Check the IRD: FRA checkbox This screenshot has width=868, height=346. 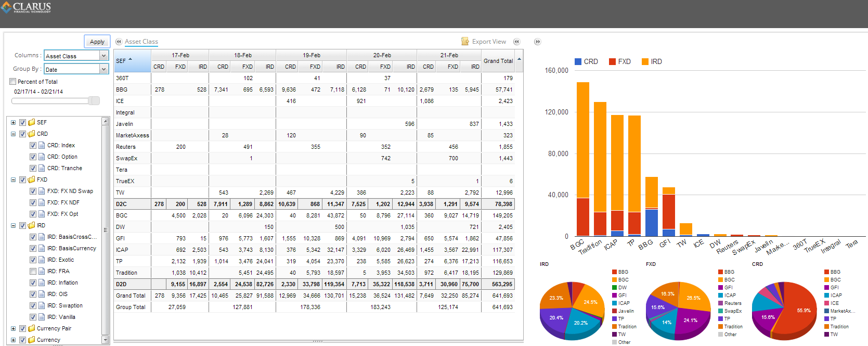point(33,271)
